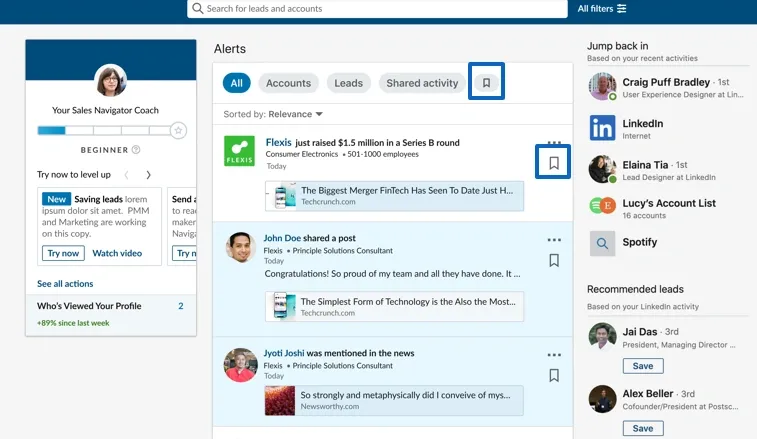Open more options for John Doe alert

(x=554, y=240)
